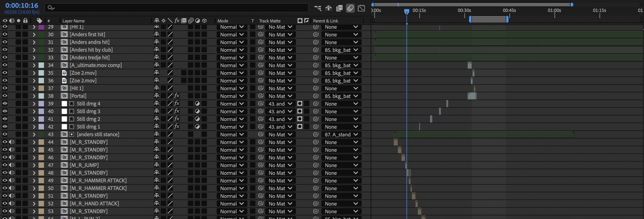The width and height of the screenshot is (644, 219).
Task: Click the anders still stance timeline bar
Action: click(x=484, y=134)
